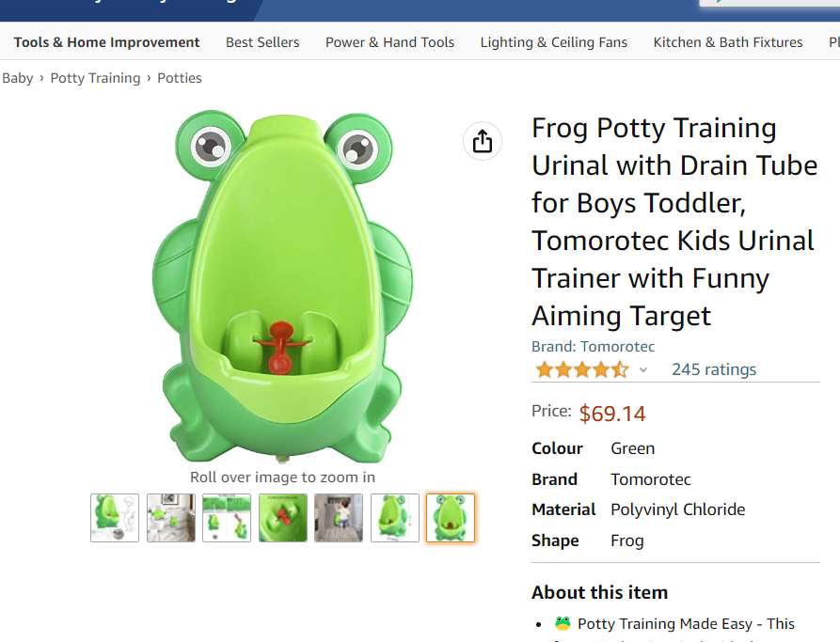Open the 245 ratings link
Screen dimensions: 840x642
pyautogui.click(x=713, y=369)
